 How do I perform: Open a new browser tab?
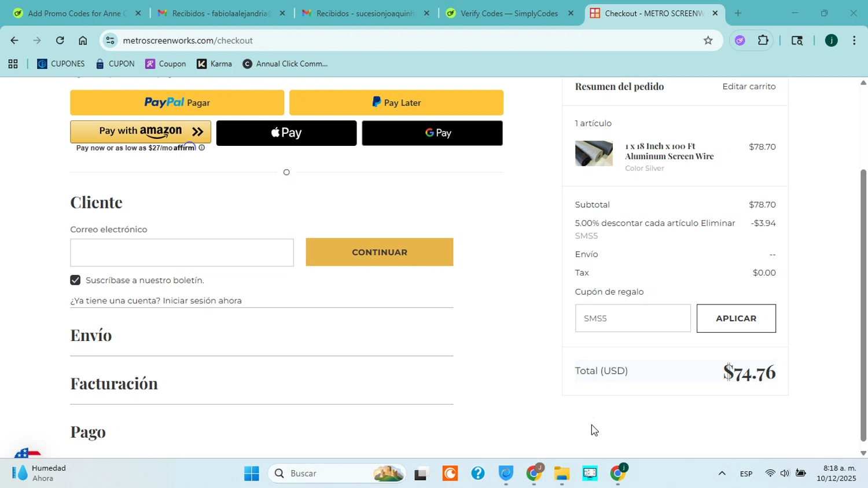click(x=738, y=13)
